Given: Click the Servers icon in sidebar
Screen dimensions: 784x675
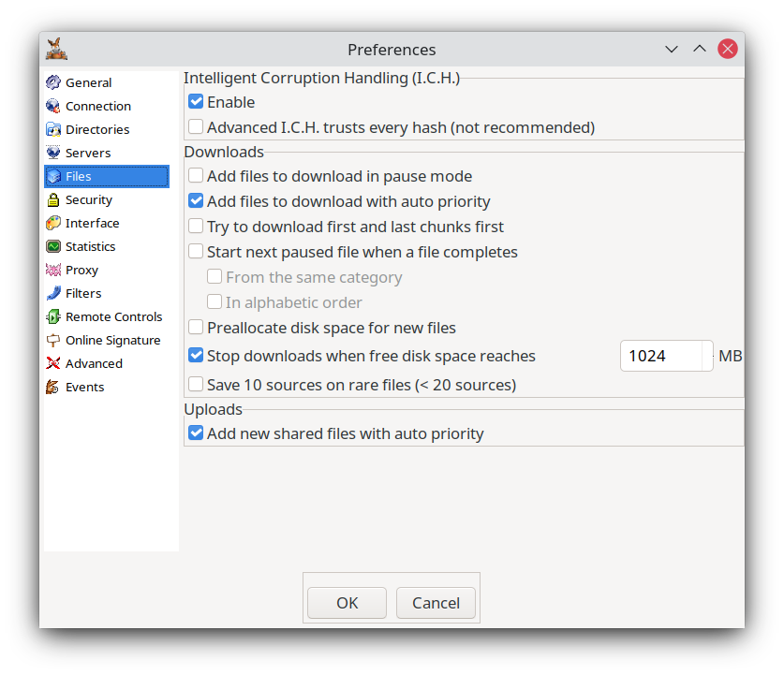Looking at the screenshot, I should click(x=53, y=153).
